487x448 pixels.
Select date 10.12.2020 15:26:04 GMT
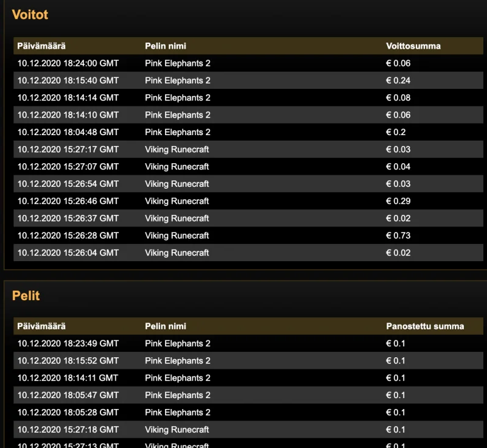68,253
